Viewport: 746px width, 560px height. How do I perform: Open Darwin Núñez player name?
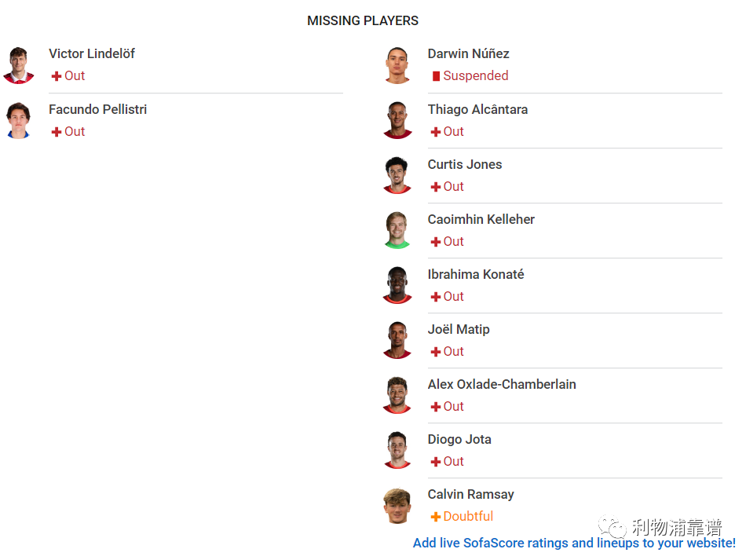tap(468, 53)
